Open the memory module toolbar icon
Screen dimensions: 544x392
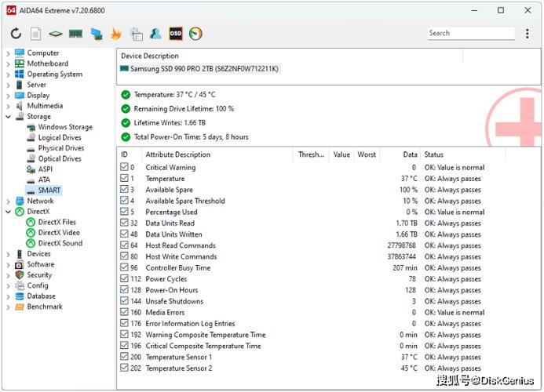(x=75, y=34)
